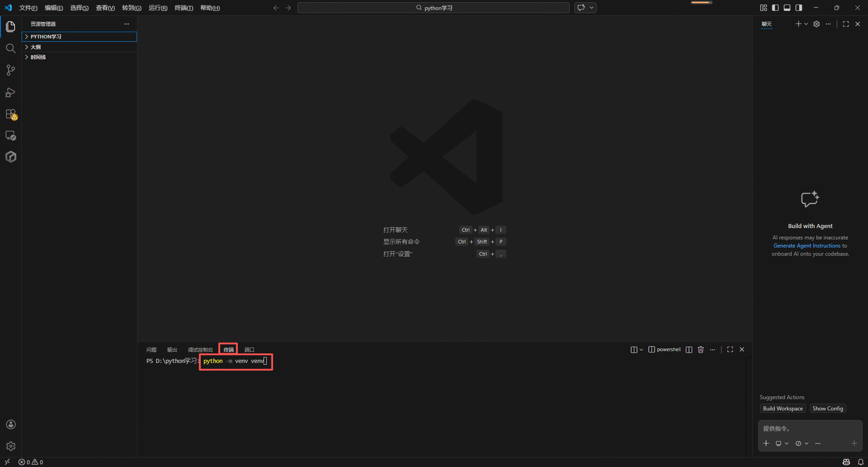The image size is (868, 467).
Task: Click the python学习 command center search box
Action: click(434, 8)
